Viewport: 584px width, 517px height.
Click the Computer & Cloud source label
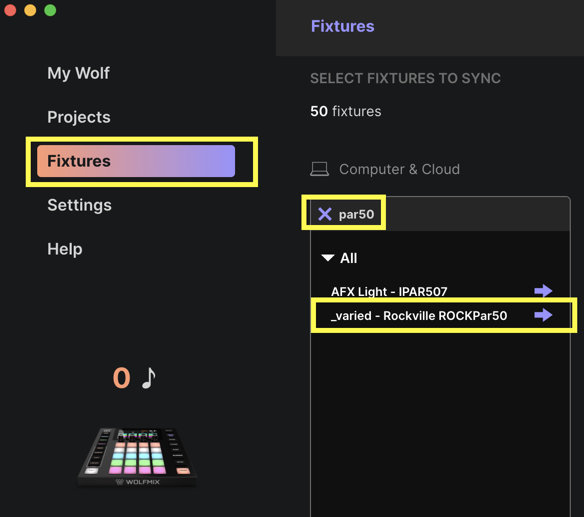coord(399,169)
